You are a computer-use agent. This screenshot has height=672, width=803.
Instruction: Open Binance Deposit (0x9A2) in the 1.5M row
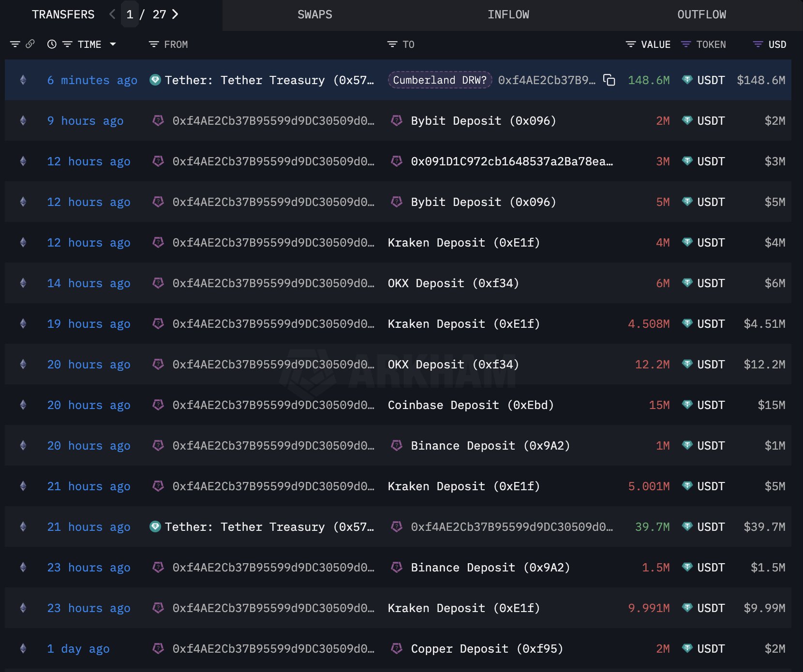point(491,568)
